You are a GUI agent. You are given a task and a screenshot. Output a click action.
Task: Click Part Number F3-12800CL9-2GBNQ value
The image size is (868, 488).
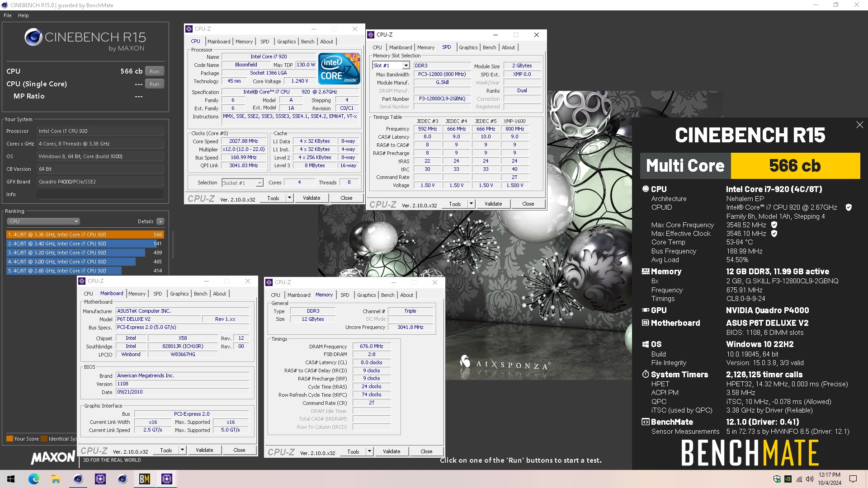point(442,99)
